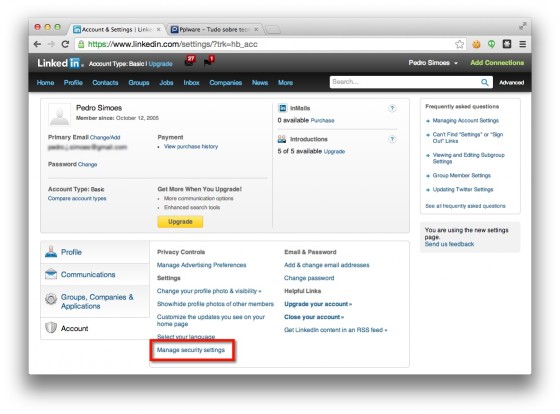Click the Upgrade link beside Account Type
Viewport: 560px width, 414px height.
160,64
